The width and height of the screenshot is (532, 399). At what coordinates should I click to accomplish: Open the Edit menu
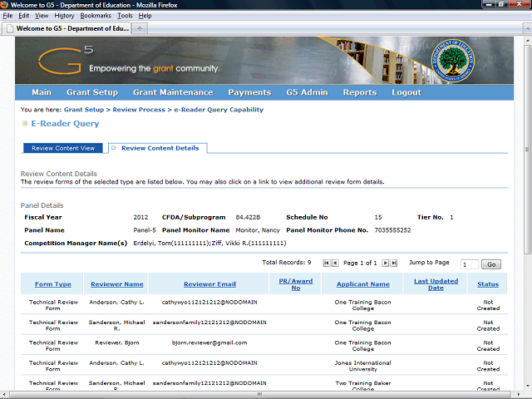pyautogui.click(x=24, y=16)
